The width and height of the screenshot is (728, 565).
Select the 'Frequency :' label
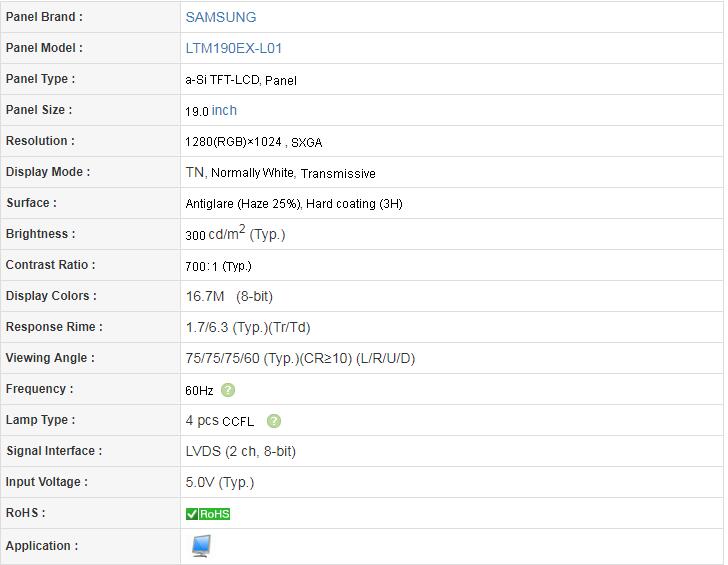click(x=39, y=389)
